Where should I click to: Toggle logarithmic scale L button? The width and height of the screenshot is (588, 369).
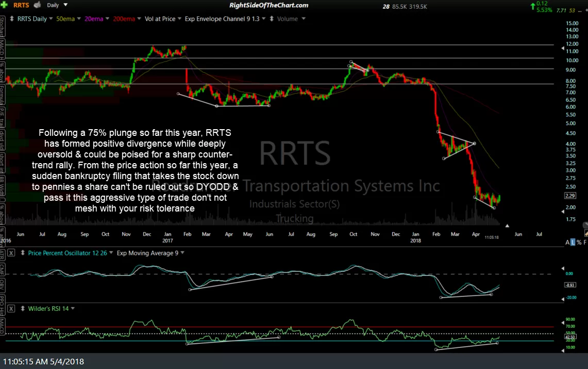click(x=573, y=242)
